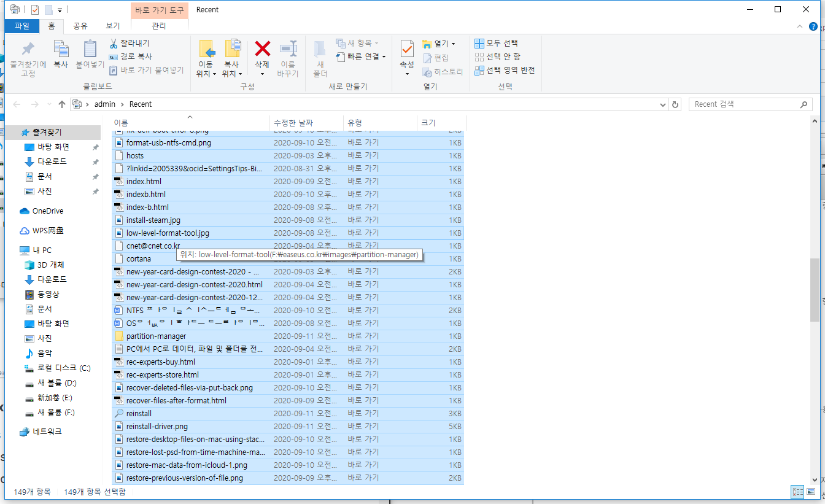Click the Cut (잘라내기) scissors icon

[x=114, y=44]
